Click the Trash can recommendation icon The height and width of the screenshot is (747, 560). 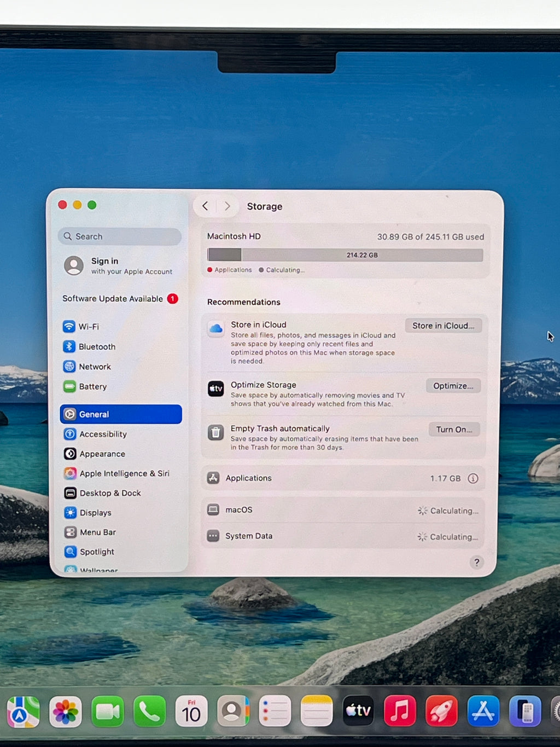(216, 433)
